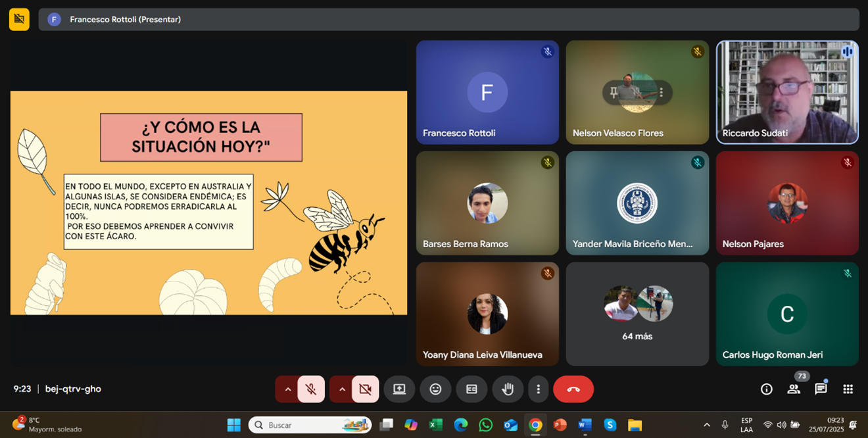
Task: Turn on the camera
Action: (365, 389)
